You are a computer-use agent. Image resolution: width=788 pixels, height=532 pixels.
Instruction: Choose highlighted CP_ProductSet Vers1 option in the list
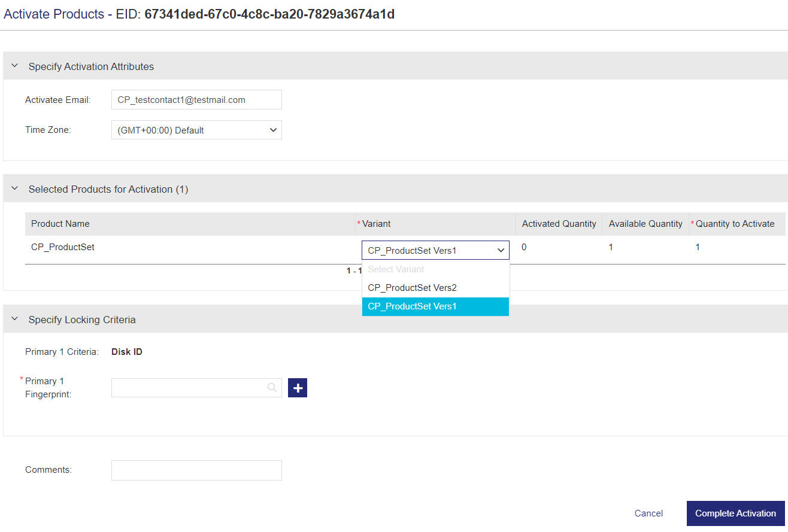point(435,306)
